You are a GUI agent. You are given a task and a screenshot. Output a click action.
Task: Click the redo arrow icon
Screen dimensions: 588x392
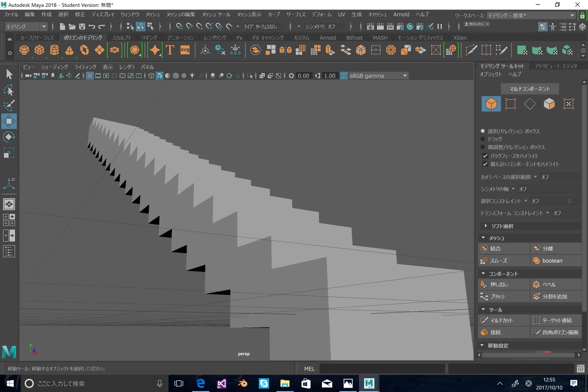click(101, 26)
